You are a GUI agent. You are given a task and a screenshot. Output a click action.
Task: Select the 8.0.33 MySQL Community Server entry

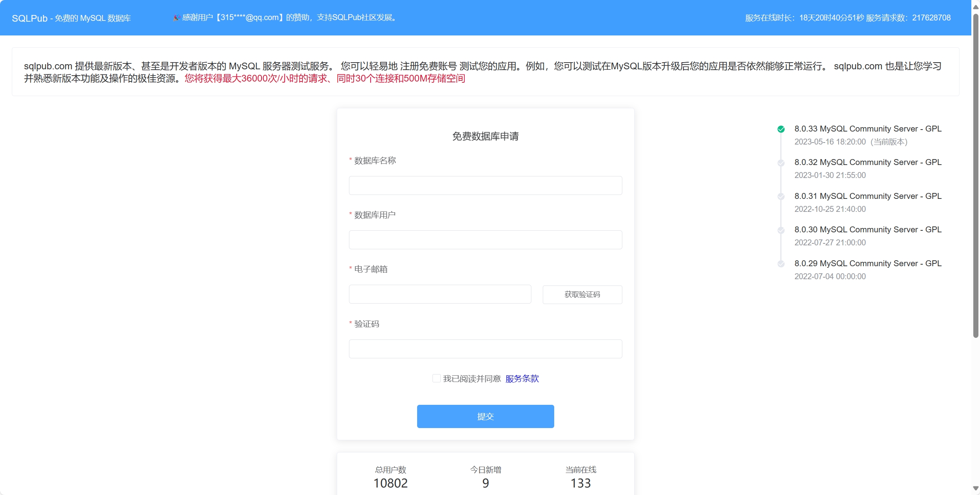pos(868,129)
